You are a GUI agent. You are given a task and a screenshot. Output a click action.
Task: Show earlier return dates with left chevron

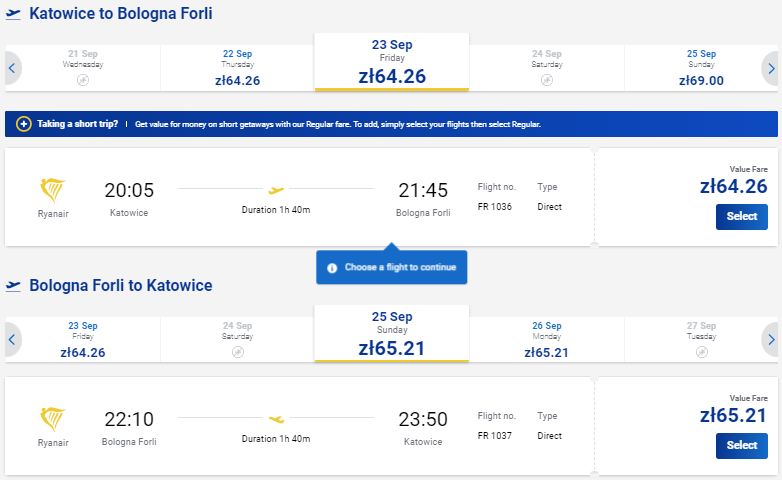pyautogui.click(x=12, y=340)
